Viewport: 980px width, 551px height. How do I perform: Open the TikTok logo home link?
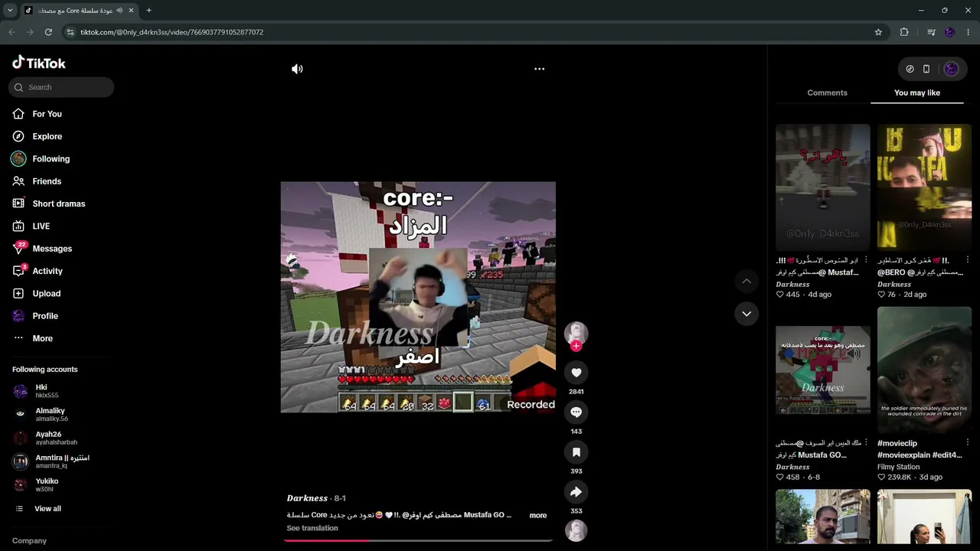coord(39,63)
